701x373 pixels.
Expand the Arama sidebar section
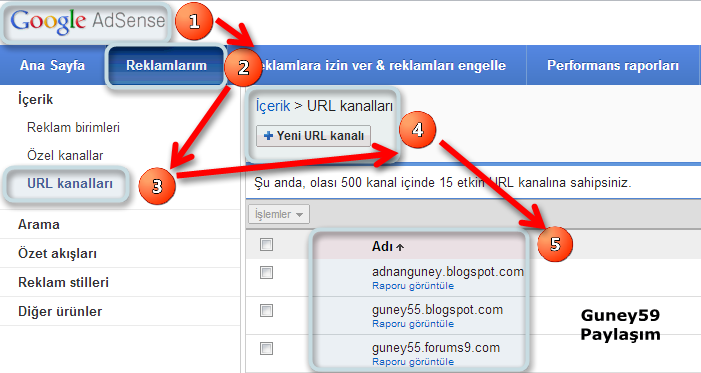point(39,224)
